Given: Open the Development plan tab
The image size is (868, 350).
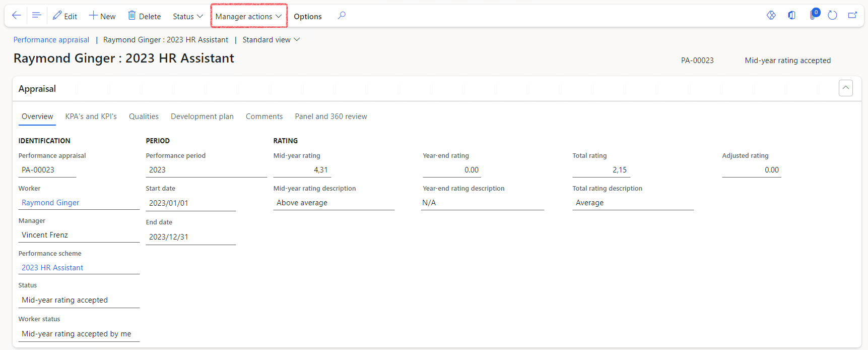Looking at the screenshot, I should pos(202,116).
